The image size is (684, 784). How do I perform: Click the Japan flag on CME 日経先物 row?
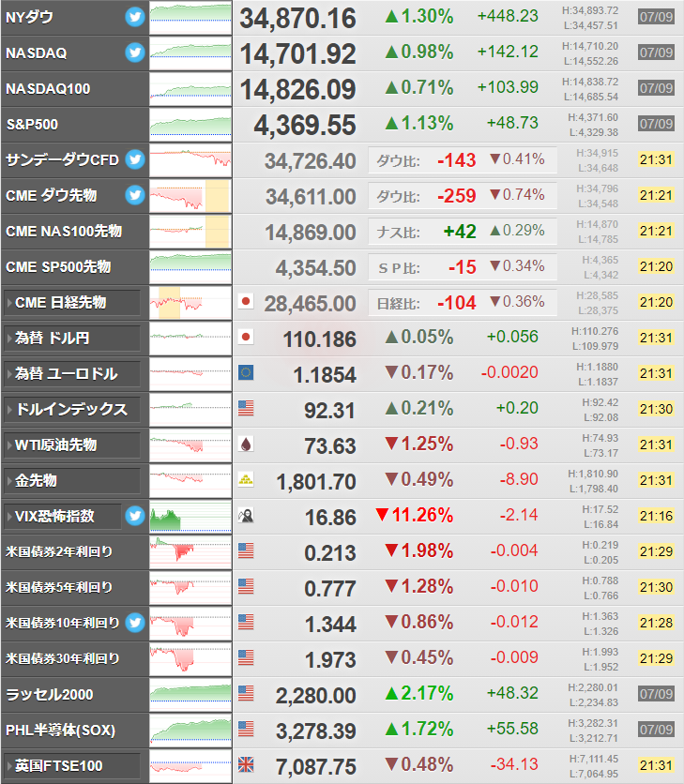click(246, 301)
